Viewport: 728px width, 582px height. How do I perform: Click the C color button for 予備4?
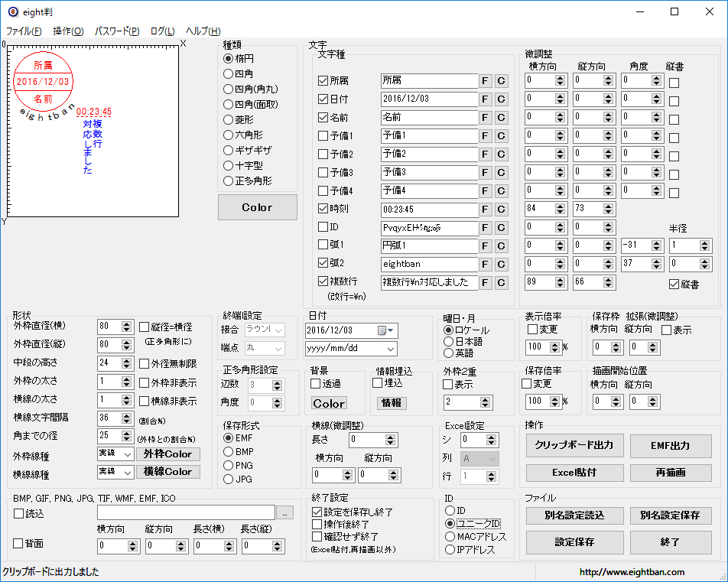coord(501,191)
